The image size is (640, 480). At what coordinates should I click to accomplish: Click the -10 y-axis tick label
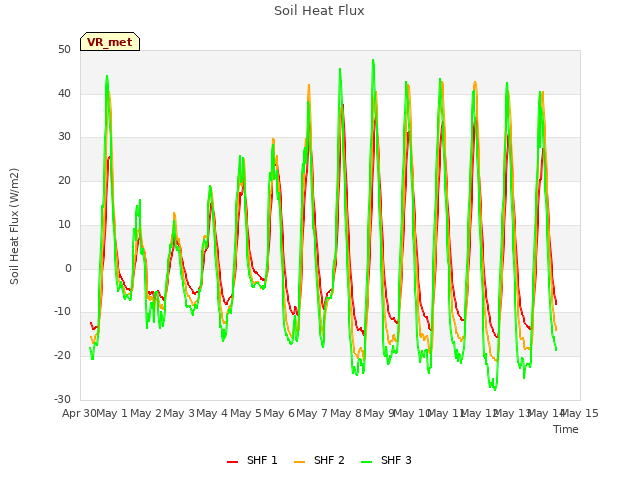pyautogui.click(x=62, y=312)
